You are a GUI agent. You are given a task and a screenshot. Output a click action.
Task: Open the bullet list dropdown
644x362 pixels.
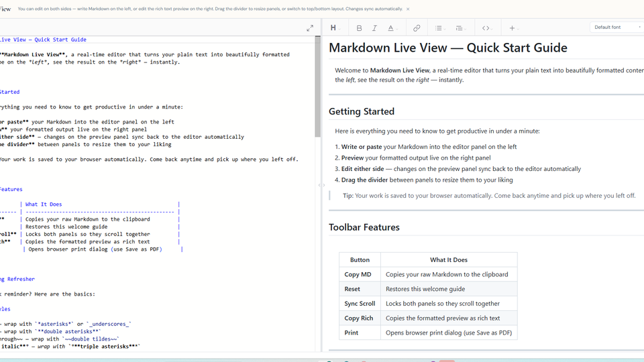439,28
